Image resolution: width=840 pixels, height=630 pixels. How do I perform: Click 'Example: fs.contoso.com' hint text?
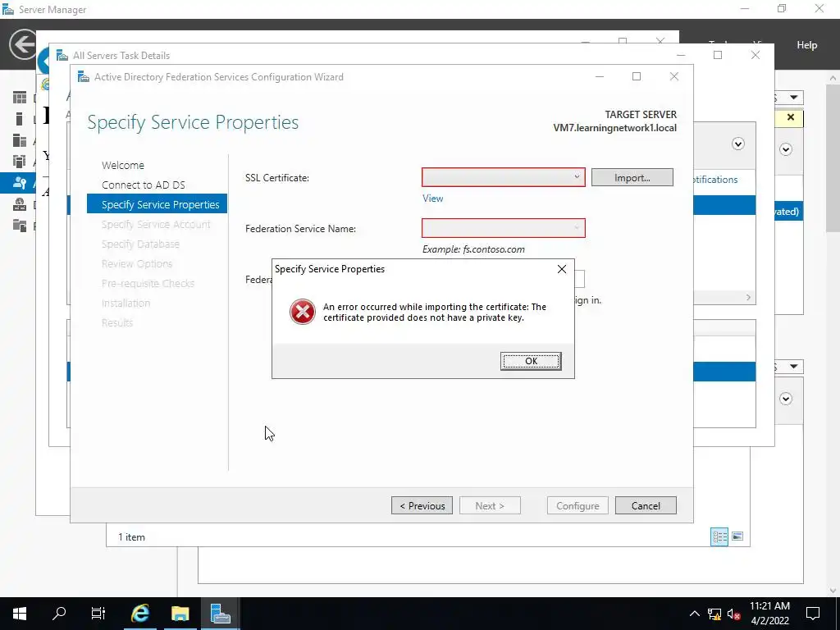pos(473,249)
